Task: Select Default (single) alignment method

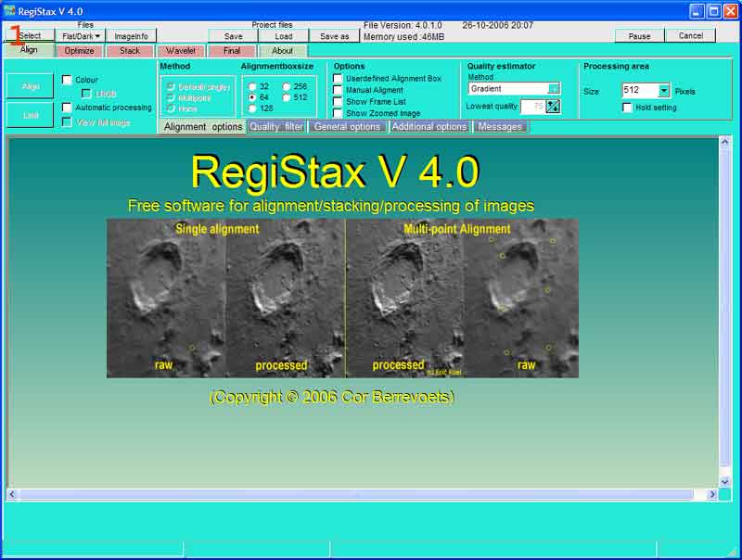Action: coord(171,87)
